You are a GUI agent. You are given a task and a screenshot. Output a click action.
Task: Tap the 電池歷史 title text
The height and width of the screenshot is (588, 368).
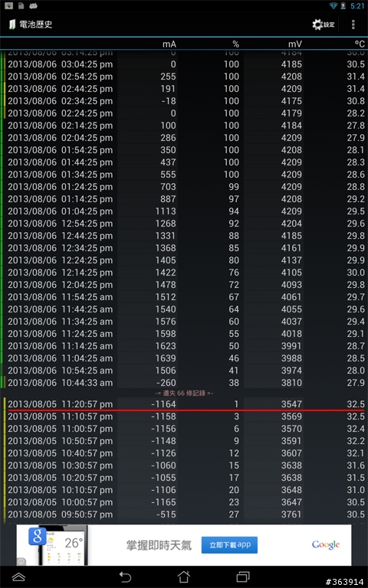(x=36, y=24)
